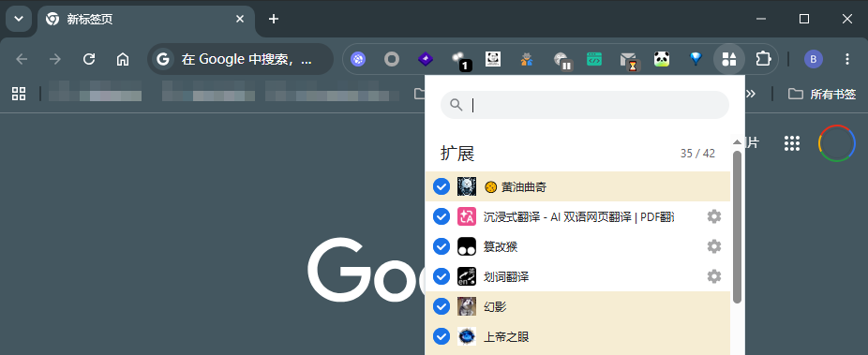868x355 pixels.
Task: Uncheck the 篡改猴 extension
Action: pyautogui.click(x=441, y=246)
